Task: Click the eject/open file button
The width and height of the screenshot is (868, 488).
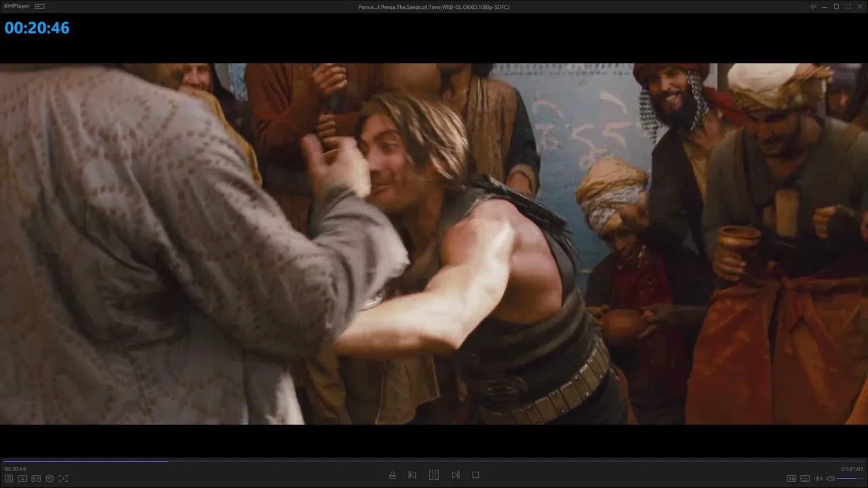Action: [x=392, y=475]
